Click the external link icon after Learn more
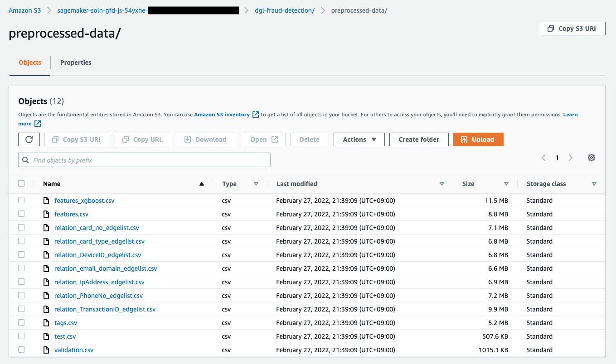Image resolution: width=616 pixels, height=364 pixels. pos(38,124)
